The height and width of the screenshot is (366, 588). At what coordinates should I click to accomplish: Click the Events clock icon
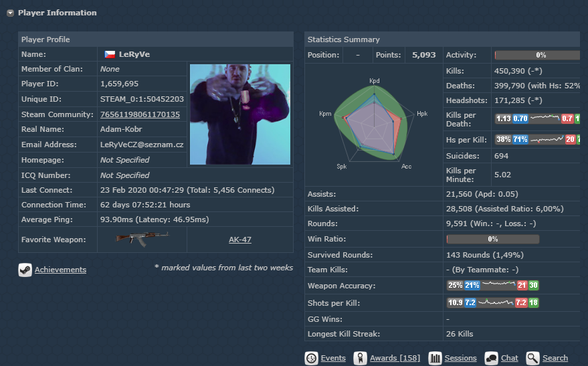point(311,358)
